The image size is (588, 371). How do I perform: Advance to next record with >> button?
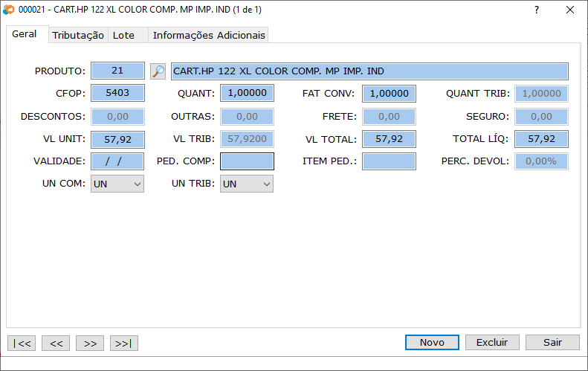pos(90,343)
